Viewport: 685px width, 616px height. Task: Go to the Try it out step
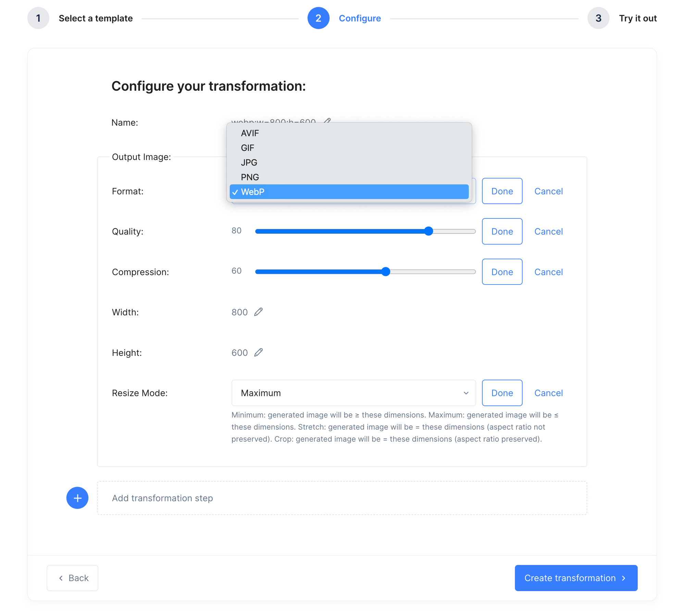638,18
